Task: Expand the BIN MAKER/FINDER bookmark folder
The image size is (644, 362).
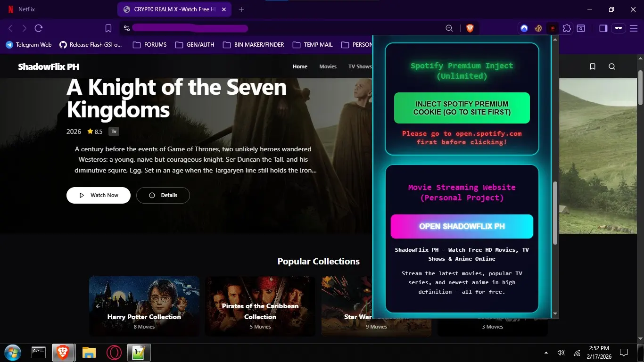Action: coord(253,45)
